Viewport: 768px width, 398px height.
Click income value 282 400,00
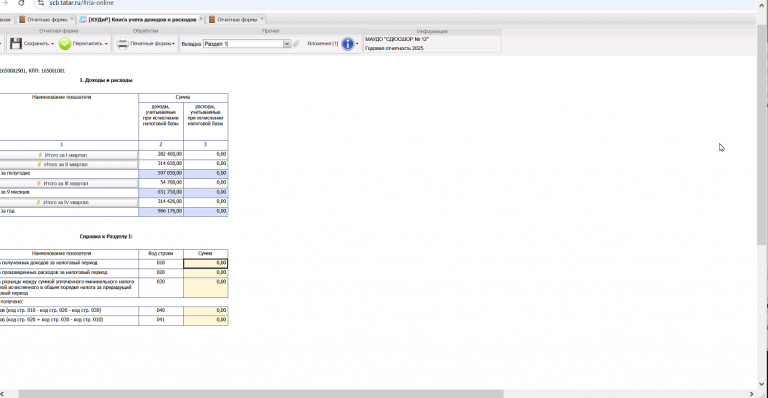(169, 154)
